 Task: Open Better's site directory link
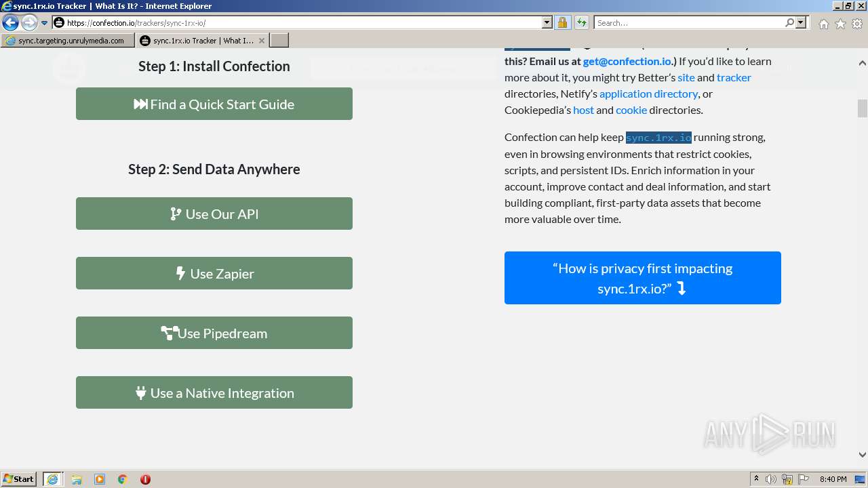coord(686,77)
